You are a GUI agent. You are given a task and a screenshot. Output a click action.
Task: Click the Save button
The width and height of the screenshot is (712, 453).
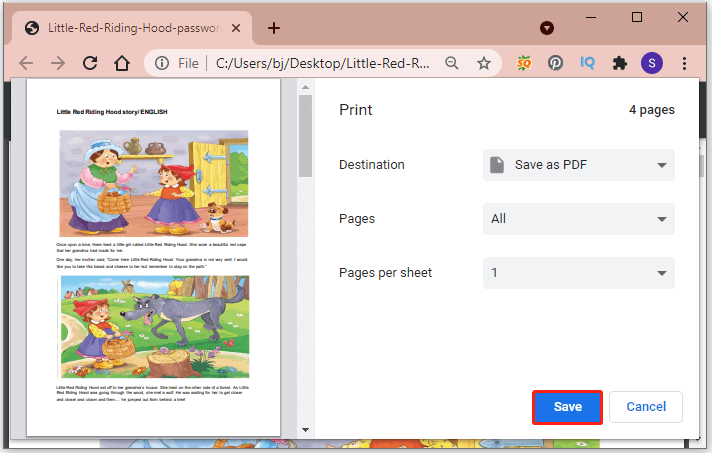click(x=568, y=407)
